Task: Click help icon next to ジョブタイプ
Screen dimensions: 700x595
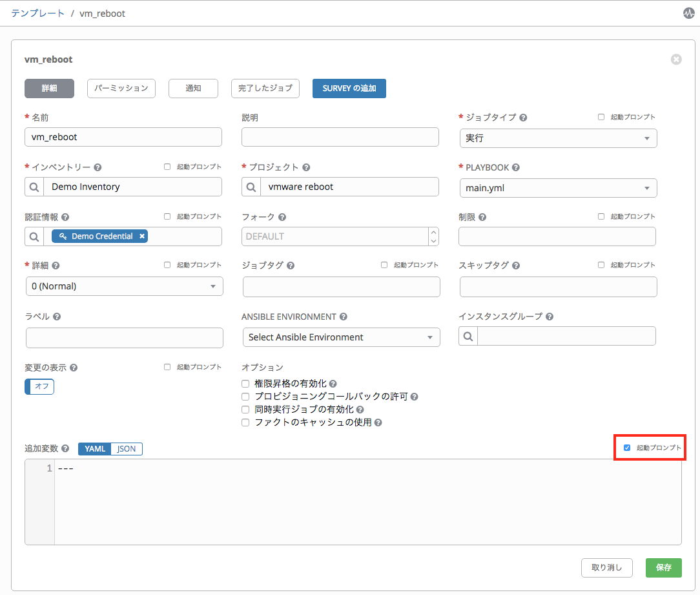Action: point(523,118)
